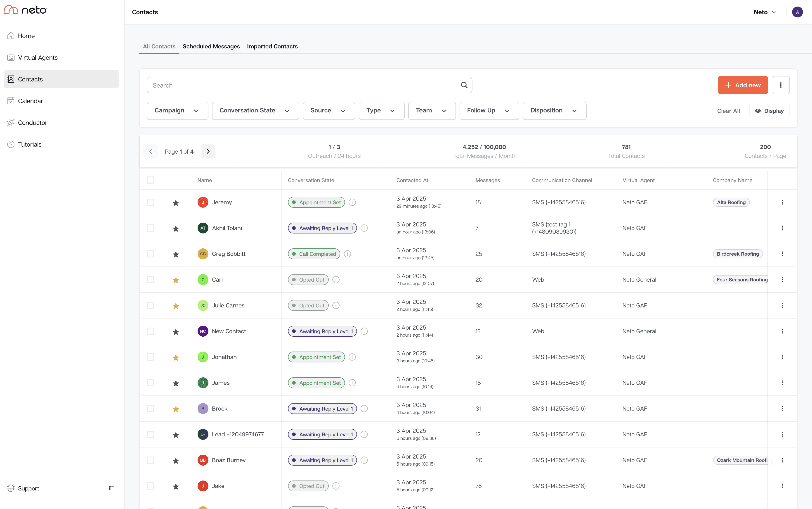Click the search magnifier icon
Image resolution: width=812 pixels, height=509 pixels.
click(x=464, y=85)
